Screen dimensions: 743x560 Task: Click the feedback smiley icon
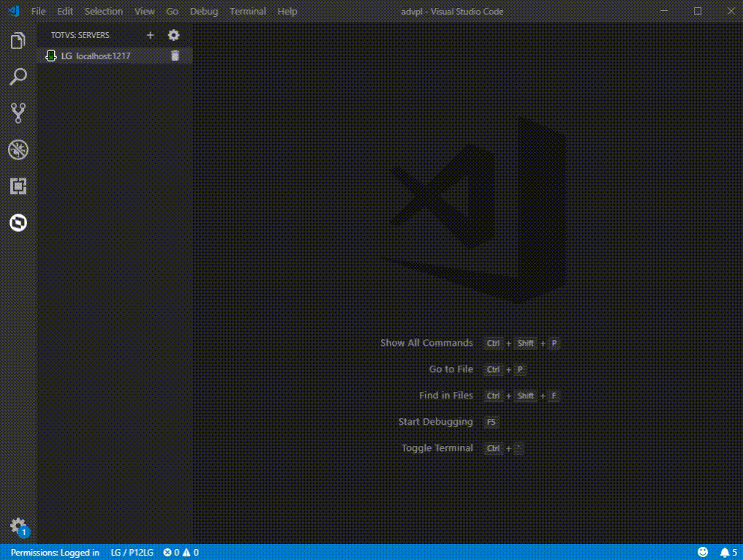[x=703, y=553]
